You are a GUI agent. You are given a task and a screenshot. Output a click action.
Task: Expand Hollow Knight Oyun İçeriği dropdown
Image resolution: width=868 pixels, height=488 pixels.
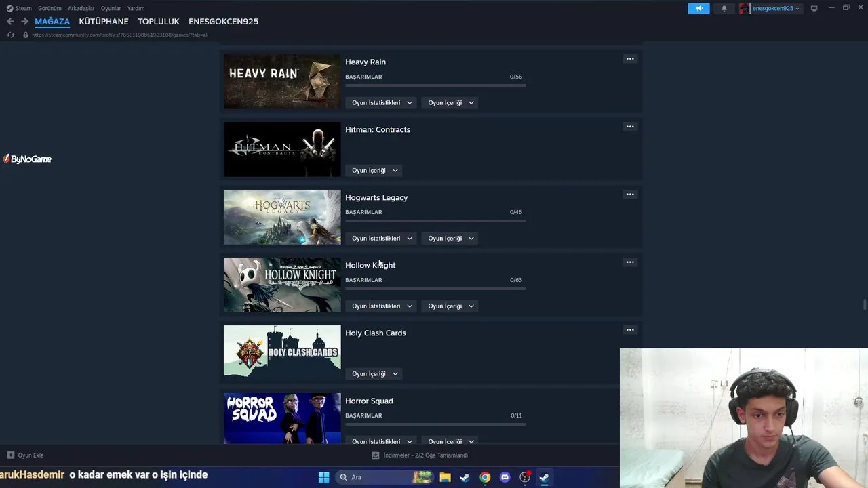coord(450,306)
